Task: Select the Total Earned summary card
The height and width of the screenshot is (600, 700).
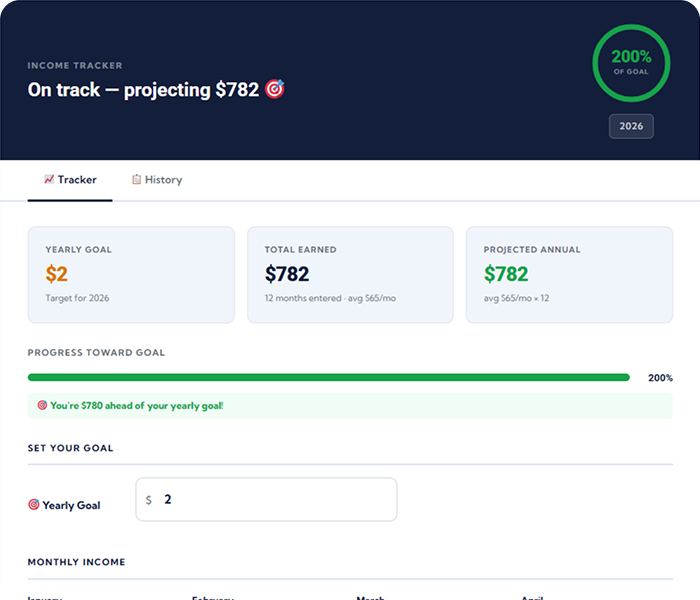Action: (x=350, y=275)
